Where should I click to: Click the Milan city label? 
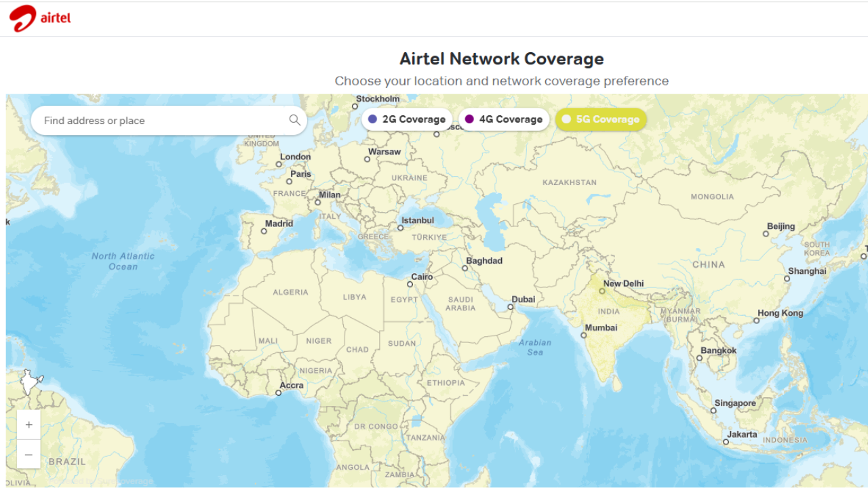point(330,195)
